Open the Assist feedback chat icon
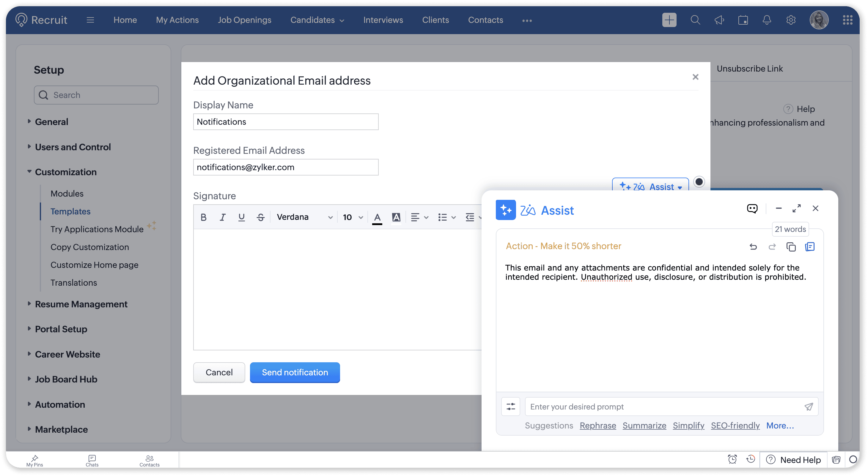 click(x=752, y=209)
